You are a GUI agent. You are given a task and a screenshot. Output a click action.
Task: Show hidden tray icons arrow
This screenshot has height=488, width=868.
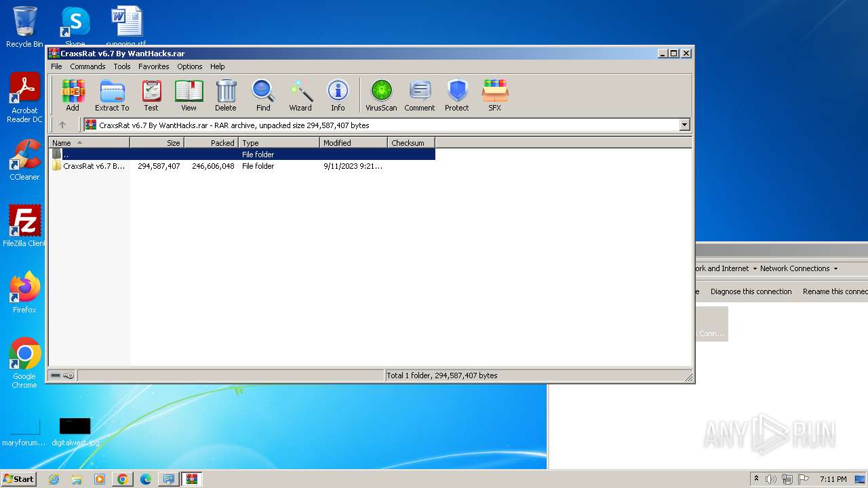(x=756, y=479)
